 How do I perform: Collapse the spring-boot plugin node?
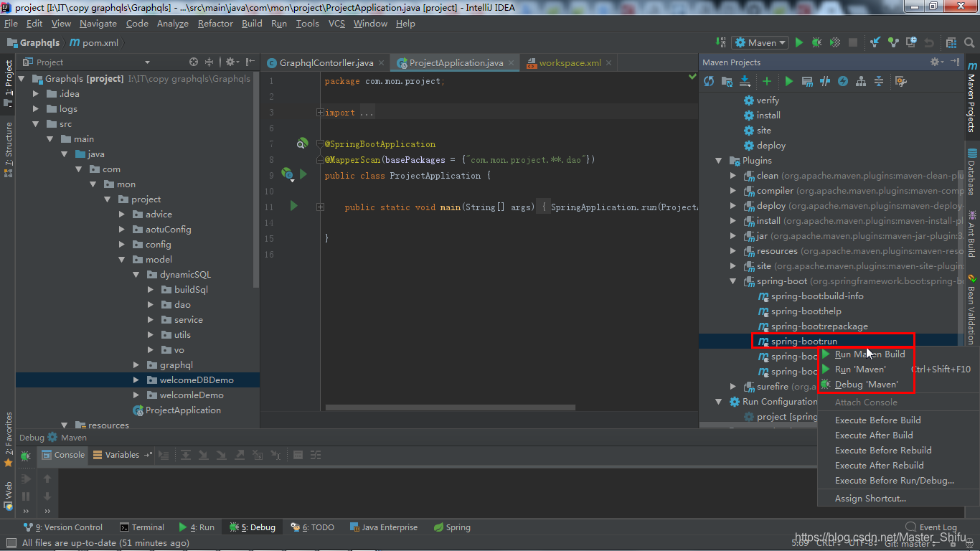point(733,281)
